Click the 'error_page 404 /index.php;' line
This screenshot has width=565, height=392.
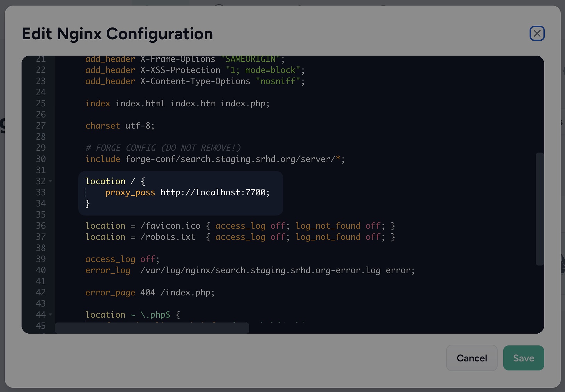(150, 293)
